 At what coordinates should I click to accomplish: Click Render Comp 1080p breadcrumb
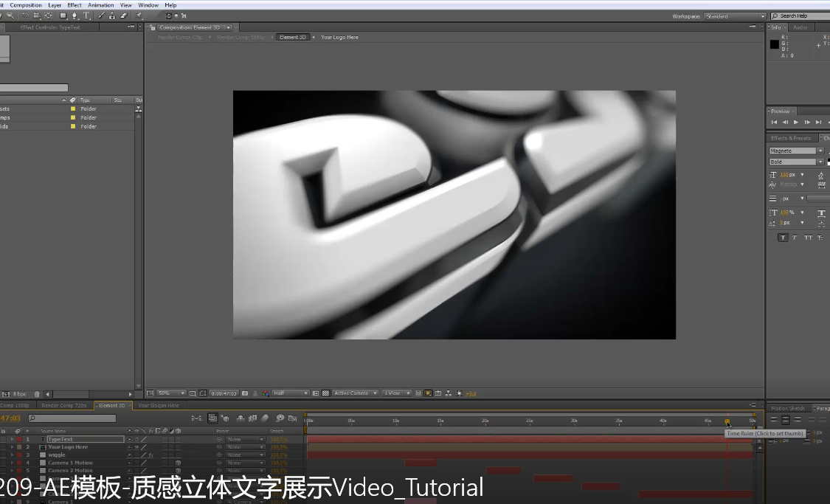click(241, 38)
